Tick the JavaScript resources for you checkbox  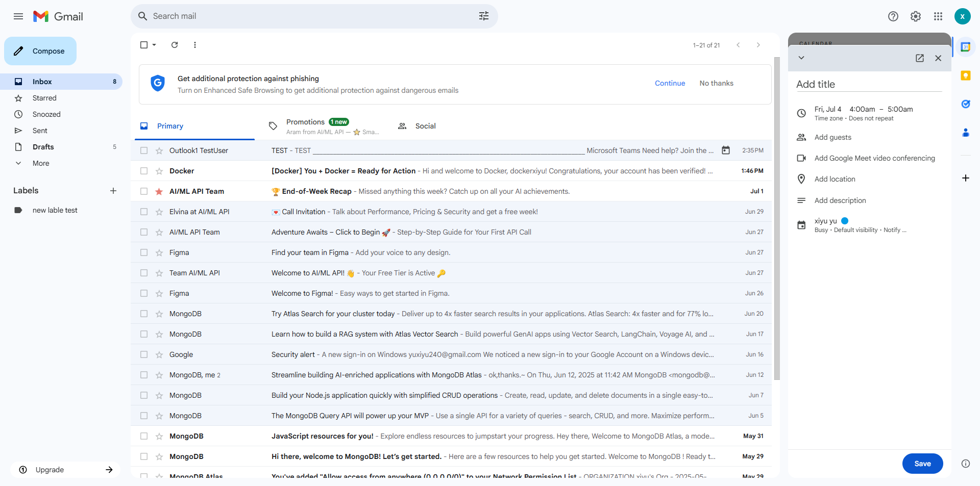144,436
